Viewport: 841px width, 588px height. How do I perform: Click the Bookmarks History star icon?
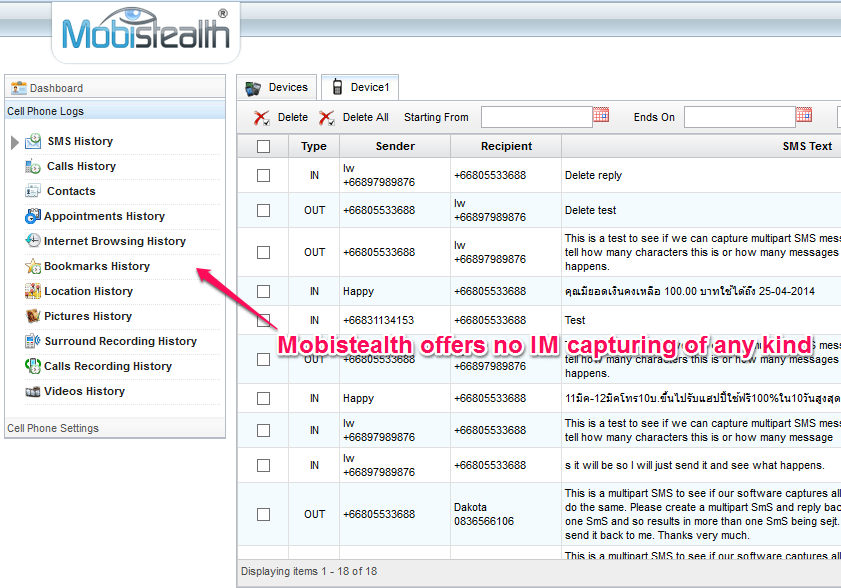pos(32,266)
